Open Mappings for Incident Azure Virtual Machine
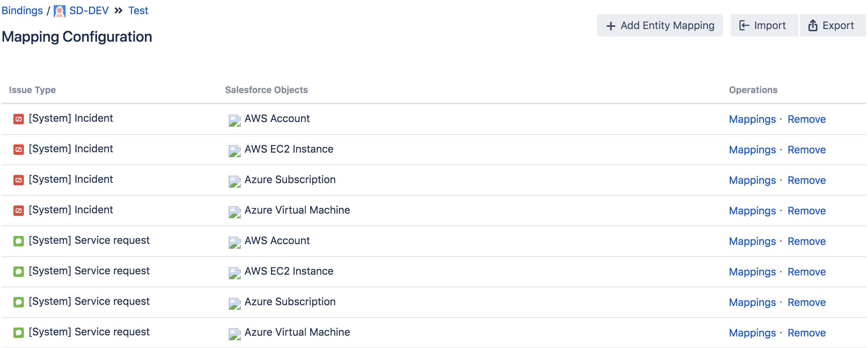This screenshot has height=348, width=868. click(752, 211)
